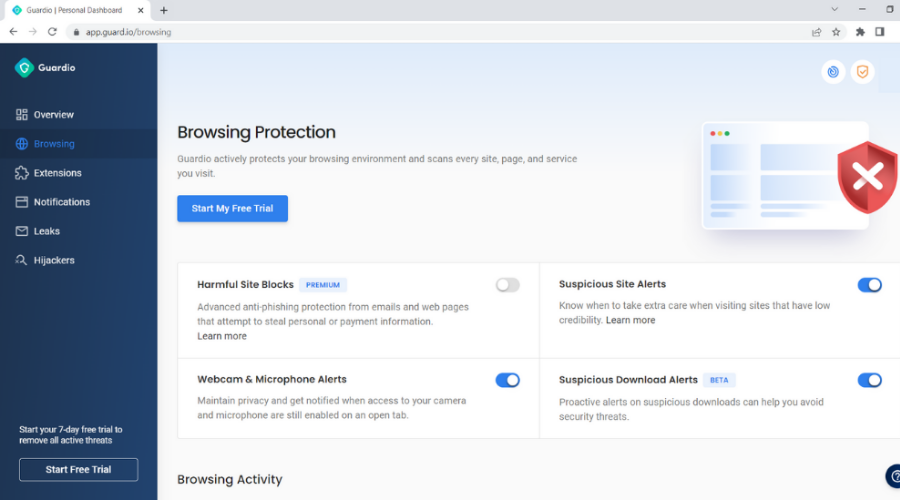This screenshot has height=500, width=900.
Task: Click the sidebar Start Free Trial button
Action: [x=79, y=470]
